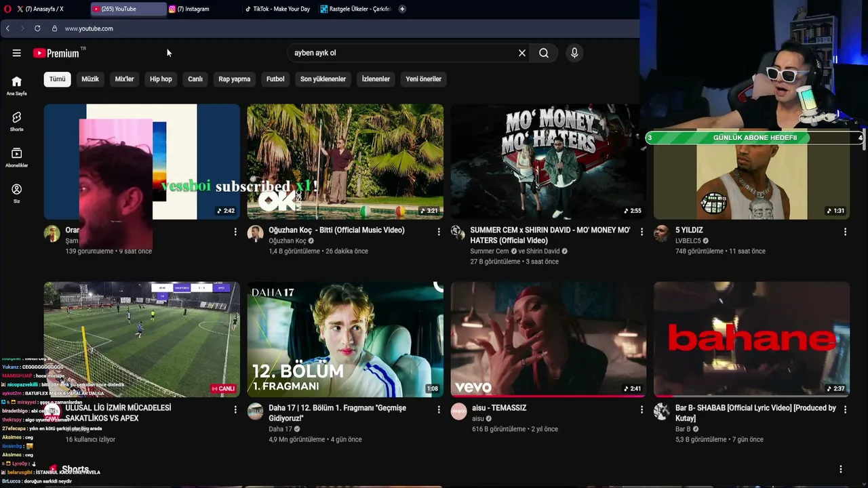This screenshot has height=488, width=868.
Task: Play the vevo TEMASSIZ thumbnail
Action: click(549, 340)
